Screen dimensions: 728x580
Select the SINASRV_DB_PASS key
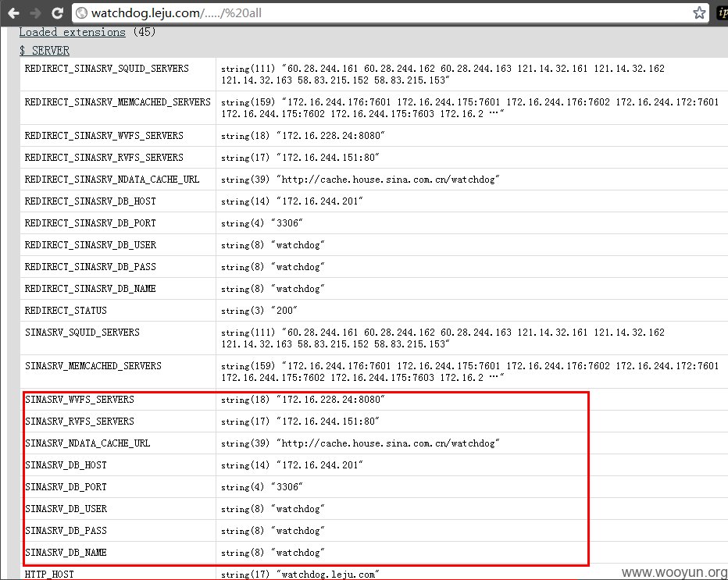(66, 530)
